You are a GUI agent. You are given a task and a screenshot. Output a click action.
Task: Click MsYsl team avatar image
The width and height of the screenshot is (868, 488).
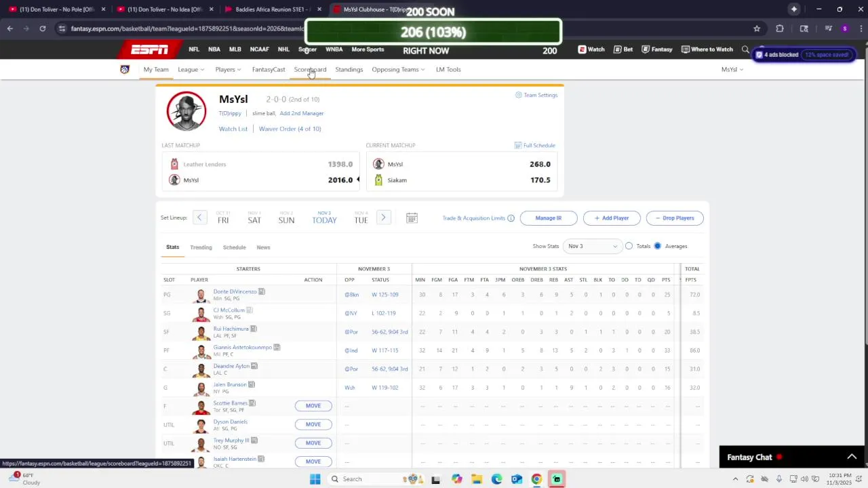coord(186,110)
